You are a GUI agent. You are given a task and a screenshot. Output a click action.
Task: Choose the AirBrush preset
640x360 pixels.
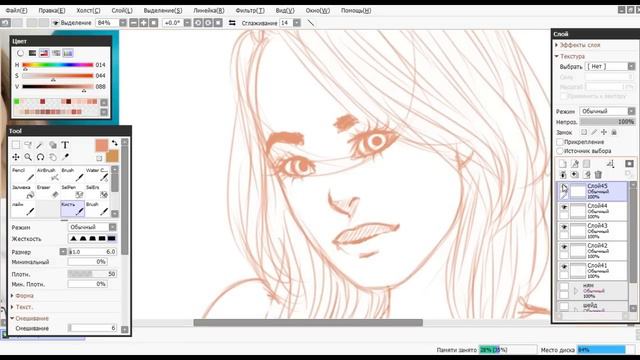pyautogui.click(x=48, y=174)
